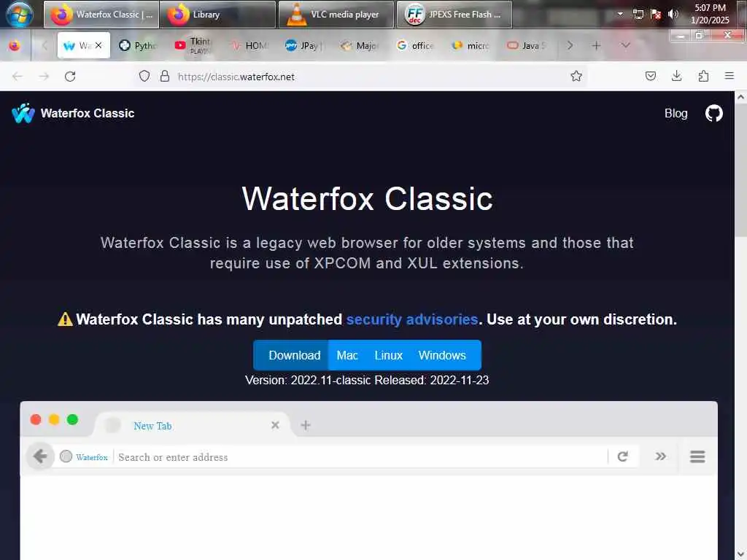This screenshot has width=747, height=560.
Task: Bookmark this page with the star icon
Action: [576, 76]
